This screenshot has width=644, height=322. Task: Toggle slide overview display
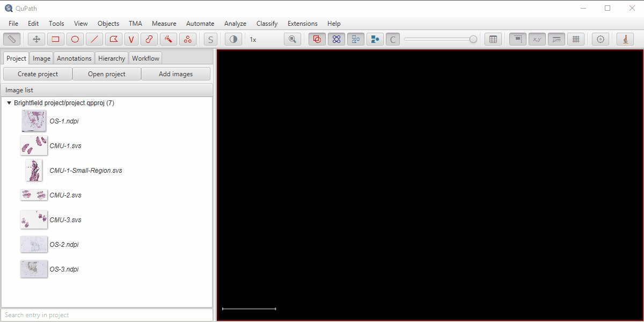pyautogui.click(x=518, y=39)
